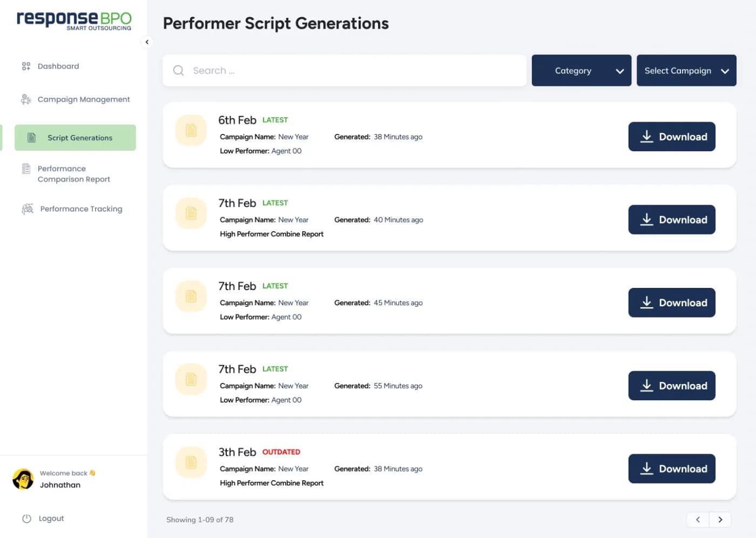Click the Performance Tracking icon
Viewport: 756px width, 538px height.
click(27, 209)
